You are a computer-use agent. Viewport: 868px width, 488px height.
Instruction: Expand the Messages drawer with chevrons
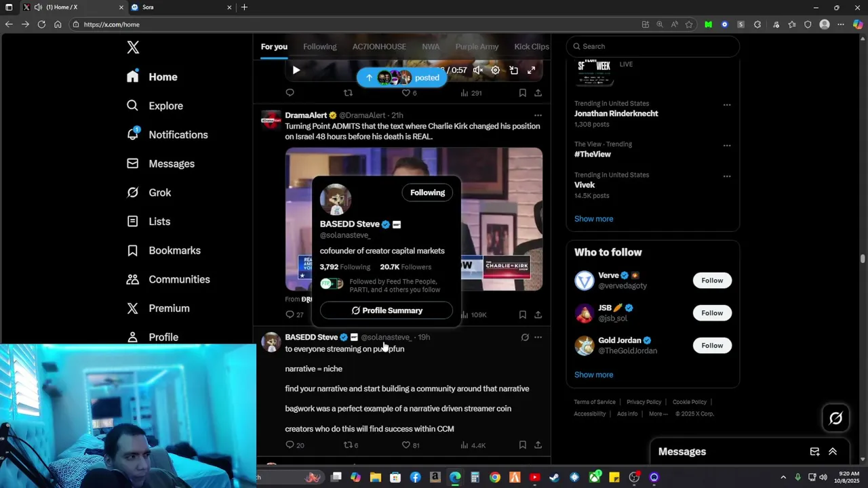pos(833,451)
